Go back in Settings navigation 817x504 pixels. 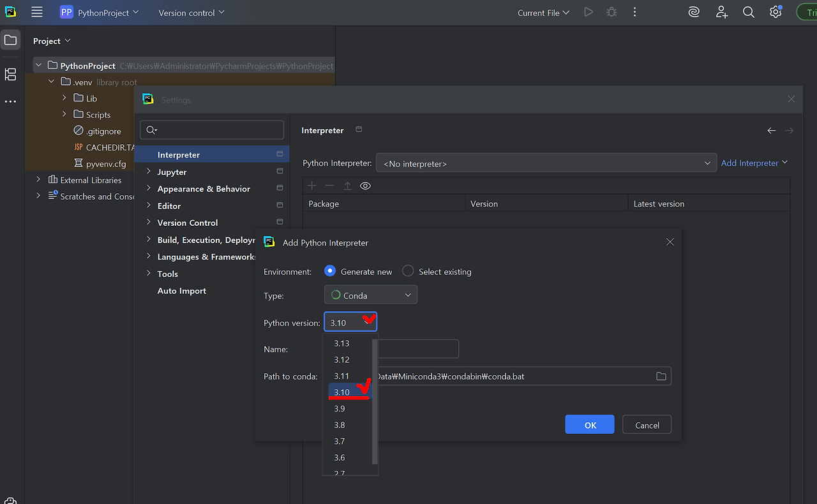click(772, 130)
